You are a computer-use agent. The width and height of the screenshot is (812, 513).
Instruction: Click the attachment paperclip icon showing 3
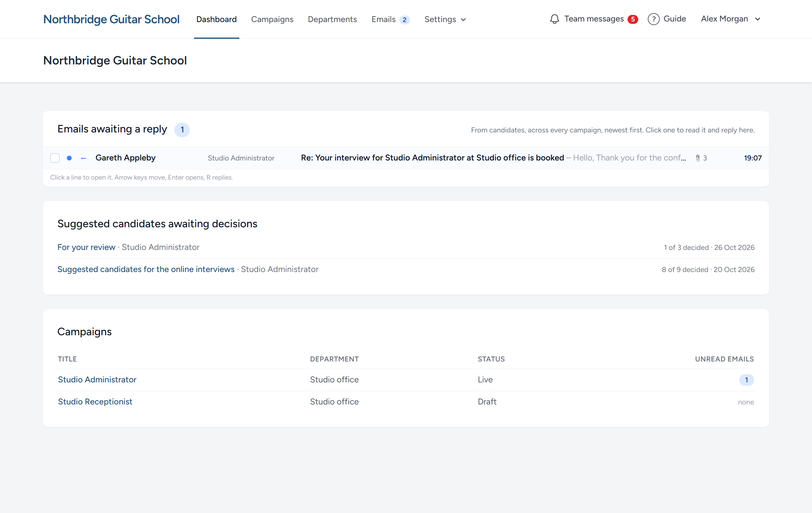(x=698, y=158)
